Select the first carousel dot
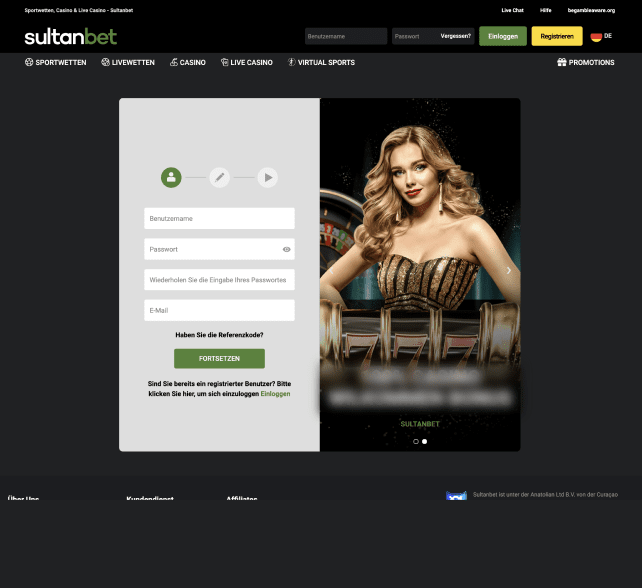The image size is (642, 588). tap(416, 441)
